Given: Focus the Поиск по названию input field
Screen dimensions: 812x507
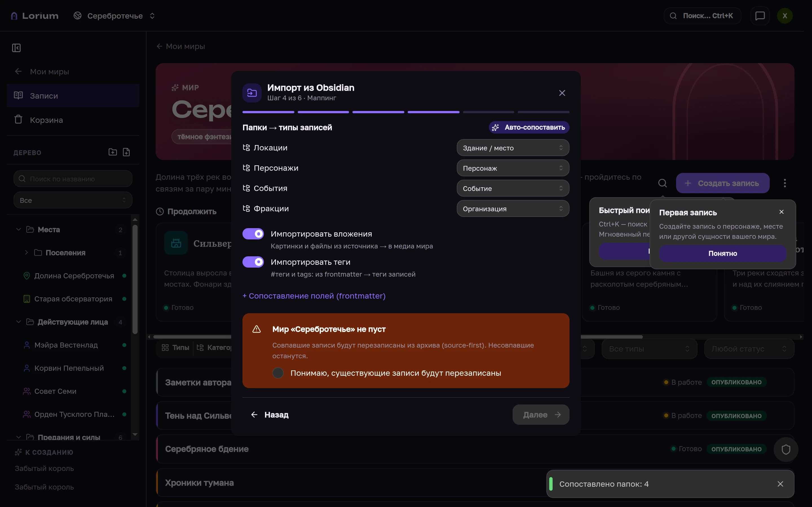Looking at the screenshot, I should (x=73, y=179).
